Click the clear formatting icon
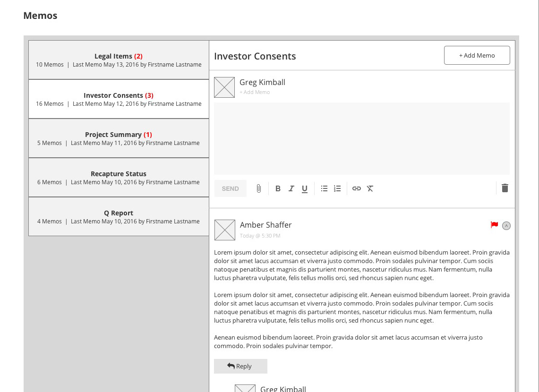539x392 pixels. coord(370,188)
